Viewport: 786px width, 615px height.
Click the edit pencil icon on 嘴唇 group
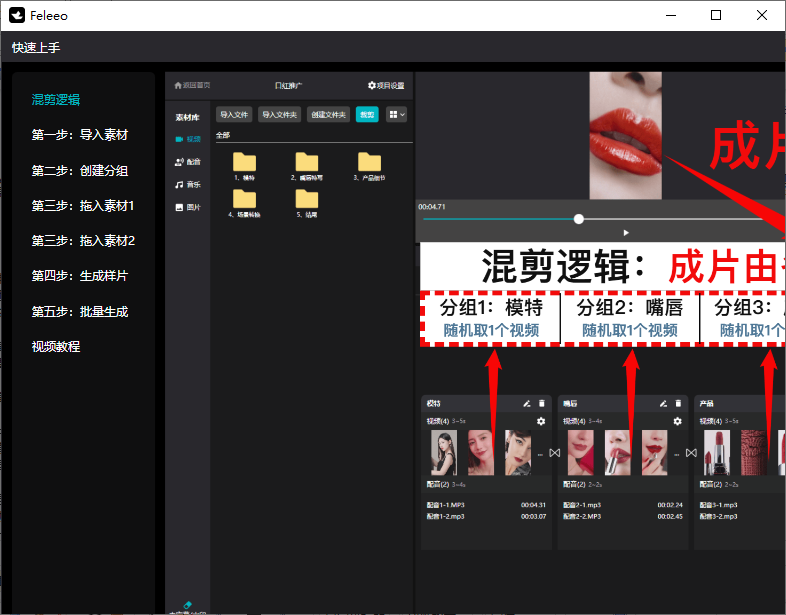[x=663, y=404]
